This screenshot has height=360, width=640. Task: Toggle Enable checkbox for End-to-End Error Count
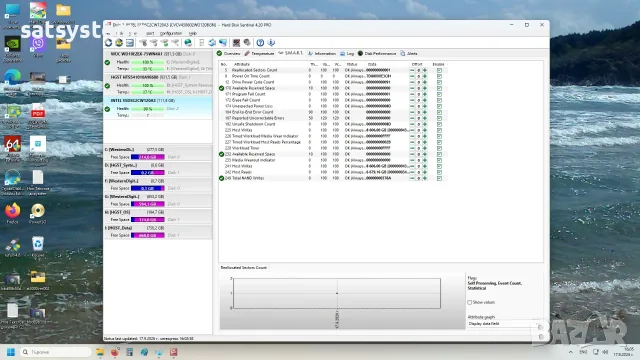click(x=439, y=112)
